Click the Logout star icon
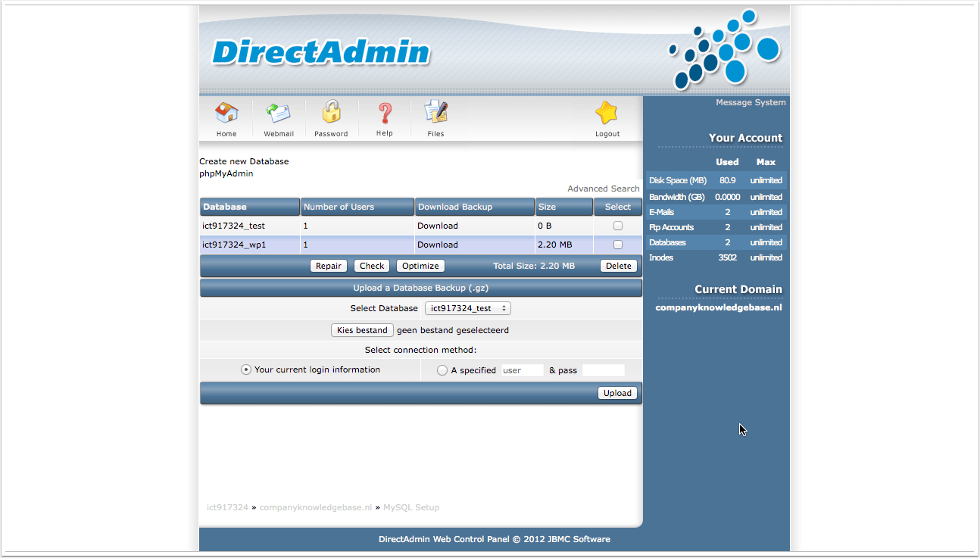Viewport: 980px width, 558px height. (607, 113)
